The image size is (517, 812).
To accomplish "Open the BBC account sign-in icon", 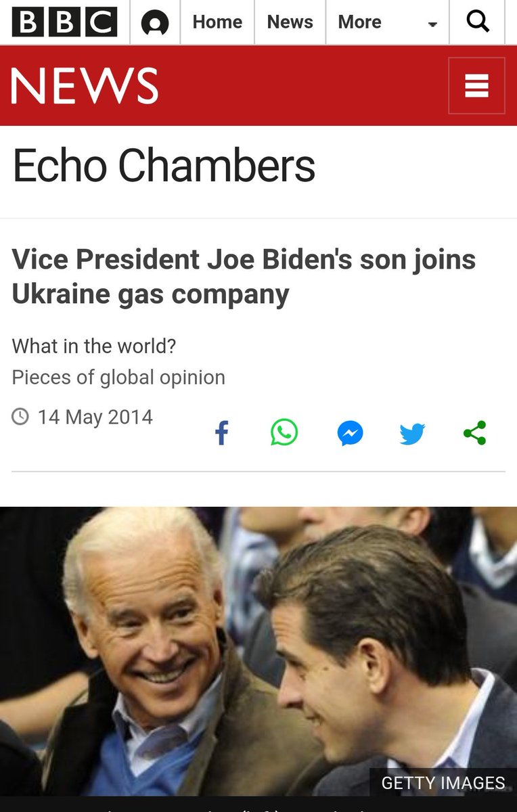I will [x=155, y=24].
